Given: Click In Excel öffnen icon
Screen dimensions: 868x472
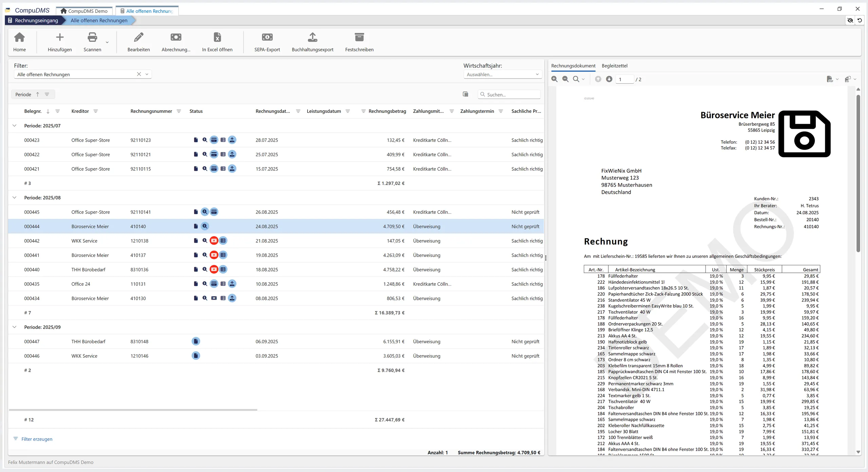Looking at the screenshot, I should pyautogui.click(x=217, y=37).
